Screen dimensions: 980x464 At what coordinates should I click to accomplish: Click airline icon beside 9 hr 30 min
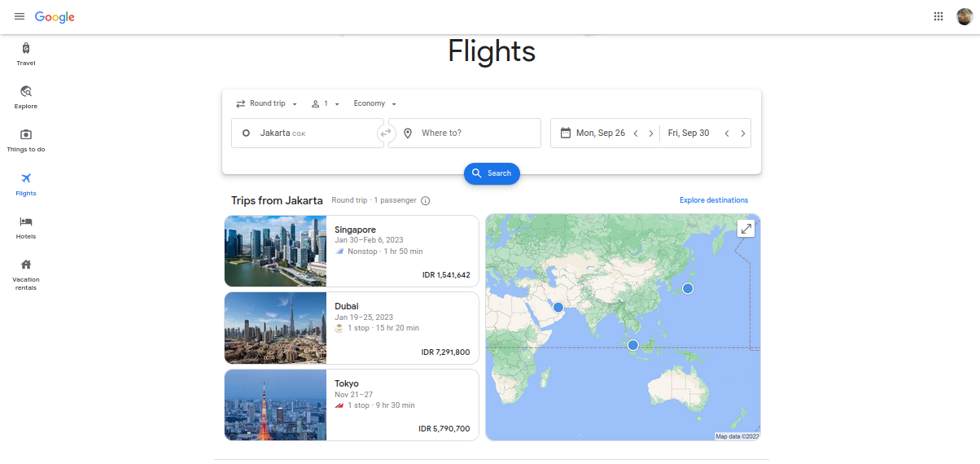tap(339, 405)
